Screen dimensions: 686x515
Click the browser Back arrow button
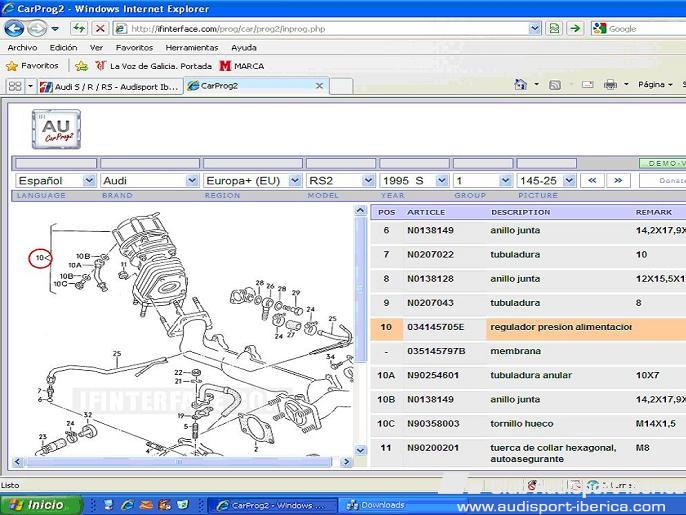(14, 29)
